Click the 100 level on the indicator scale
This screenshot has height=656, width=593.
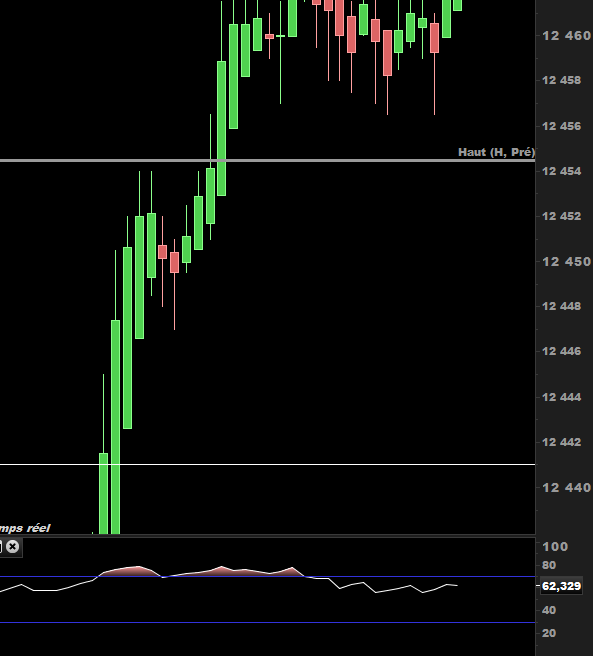tap(555, 546)
